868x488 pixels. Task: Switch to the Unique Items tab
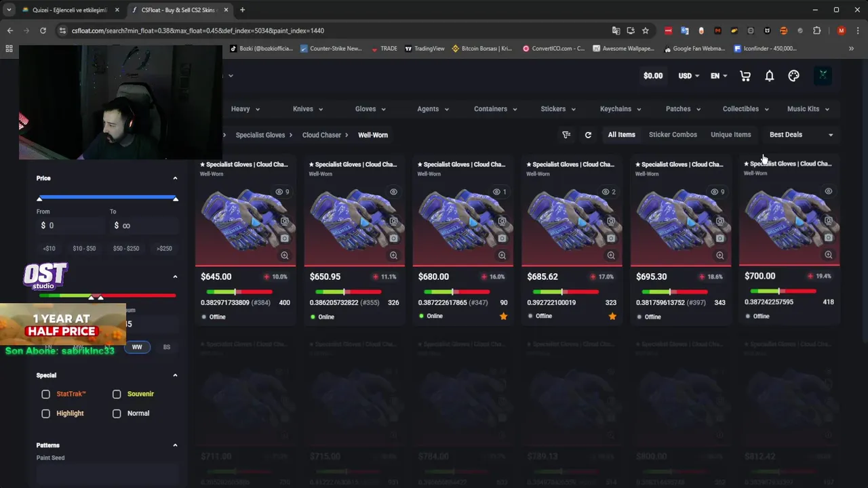pos(731,135)
